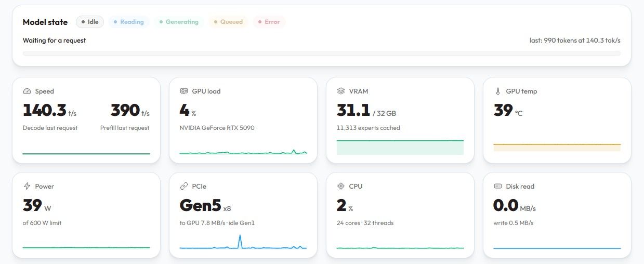Click the layers icon beside VRAM
Viewport: 644px width, 264px height.
[x=341, y=91]
